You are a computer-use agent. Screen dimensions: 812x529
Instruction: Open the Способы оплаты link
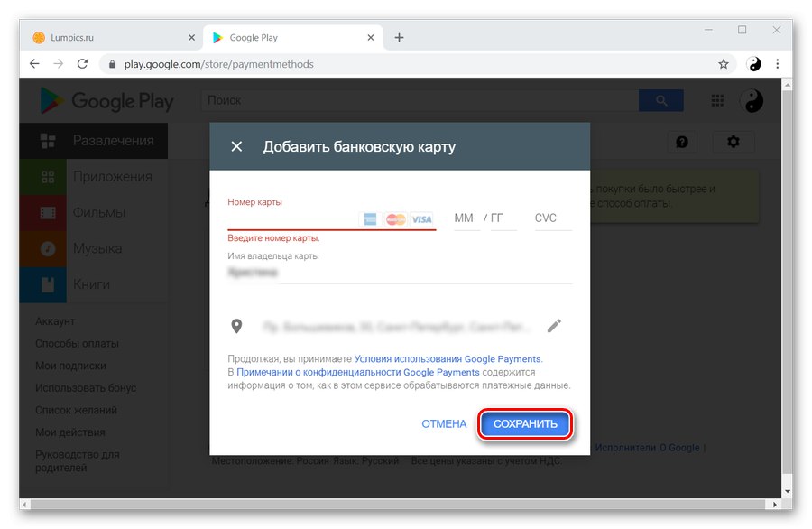coord(78,344)
